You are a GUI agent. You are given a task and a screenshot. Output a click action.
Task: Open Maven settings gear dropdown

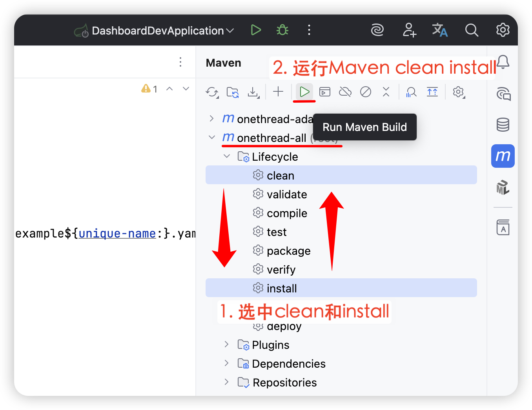tap(459, 92)
